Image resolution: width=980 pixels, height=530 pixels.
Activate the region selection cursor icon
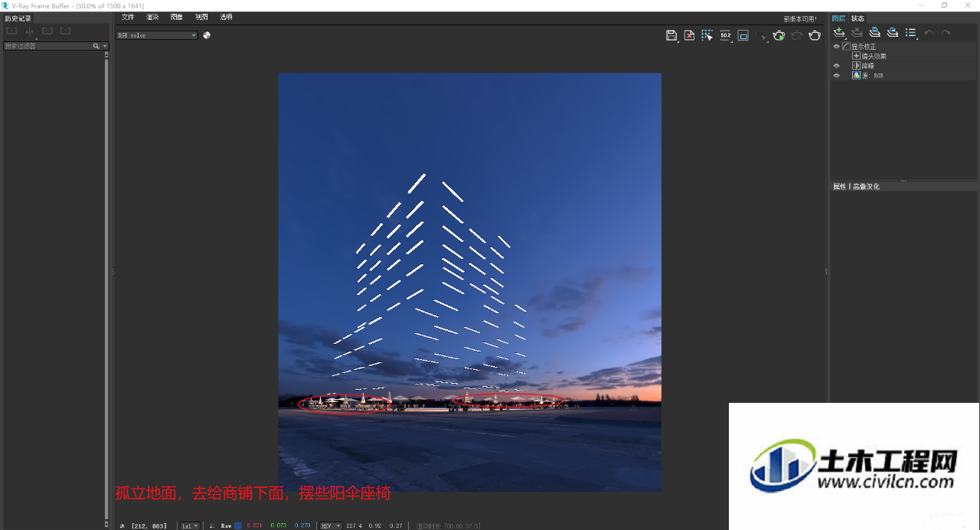point(707,35)
